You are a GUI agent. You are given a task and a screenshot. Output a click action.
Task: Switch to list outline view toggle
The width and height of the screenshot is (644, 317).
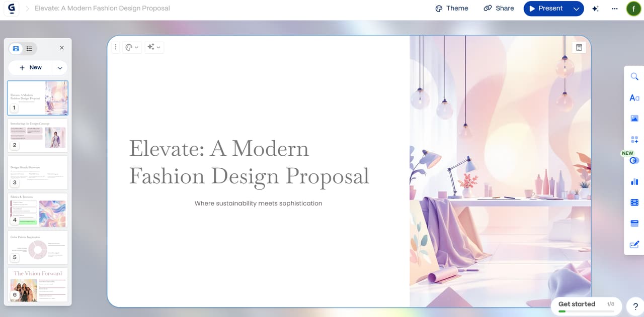tap(30, 49)
